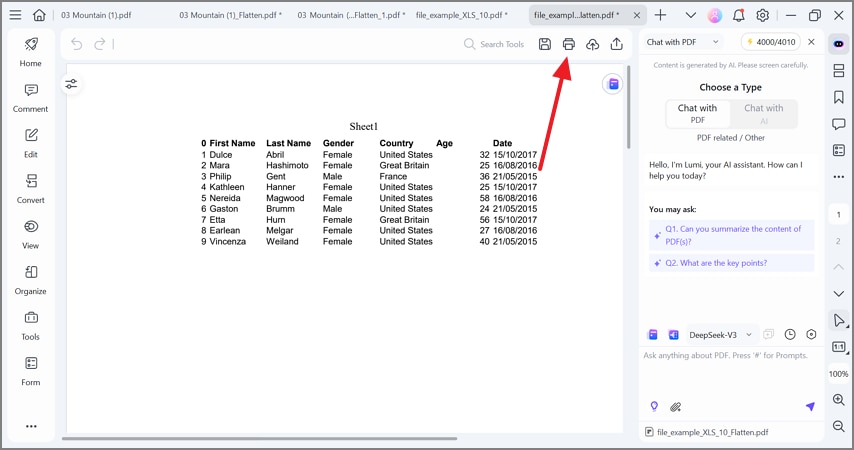Switch to file_example_XLS_10.pdf tab

(x=461, y=15)
